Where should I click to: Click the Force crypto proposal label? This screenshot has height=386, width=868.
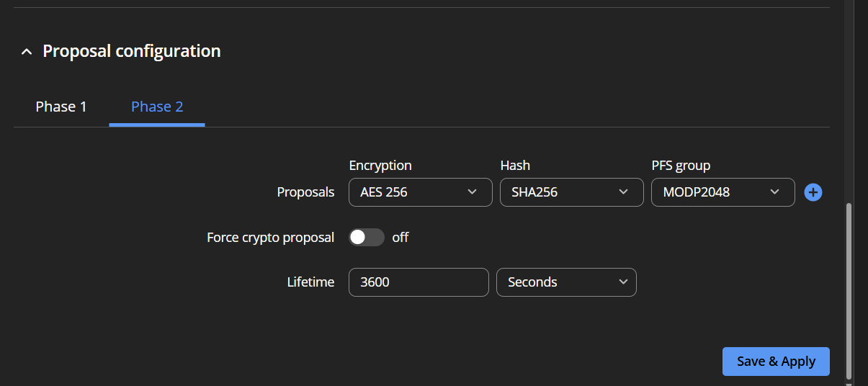(x=271, y=237)
